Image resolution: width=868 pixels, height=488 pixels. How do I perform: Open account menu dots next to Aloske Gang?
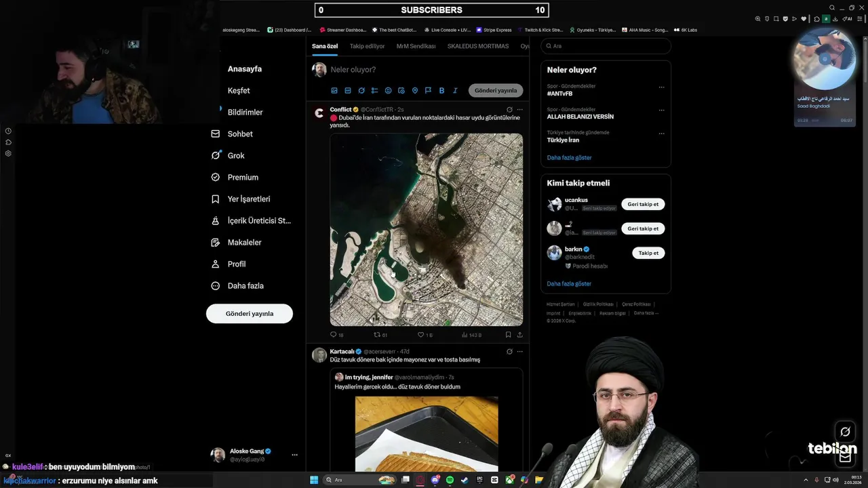[x=294, y=455]
